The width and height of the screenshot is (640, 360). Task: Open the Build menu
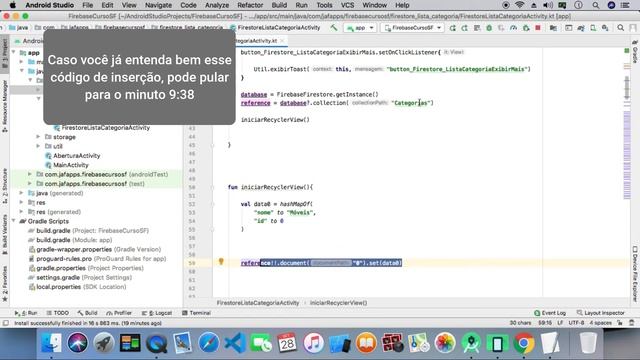coord(279,5)
